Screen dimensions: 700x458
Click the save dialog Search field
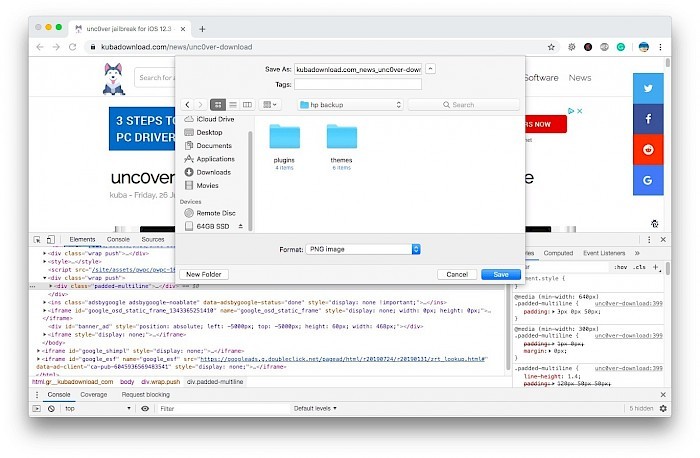pyautogui.click(x=464, y=104)
